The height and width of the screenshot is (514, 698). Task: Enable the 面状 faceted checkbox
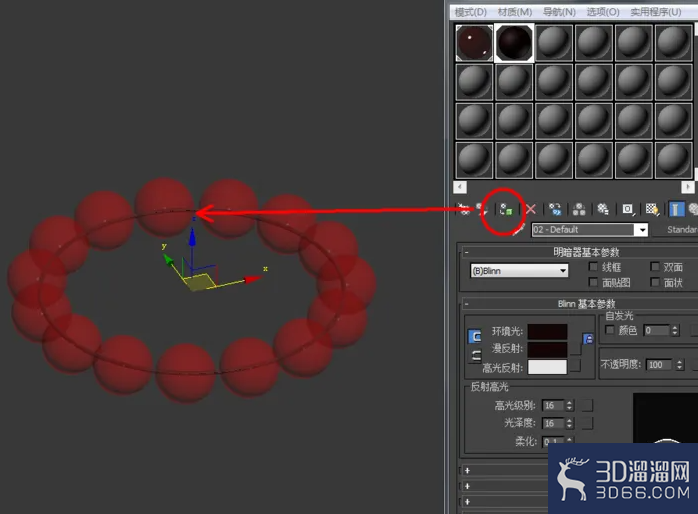click(654, 282)
